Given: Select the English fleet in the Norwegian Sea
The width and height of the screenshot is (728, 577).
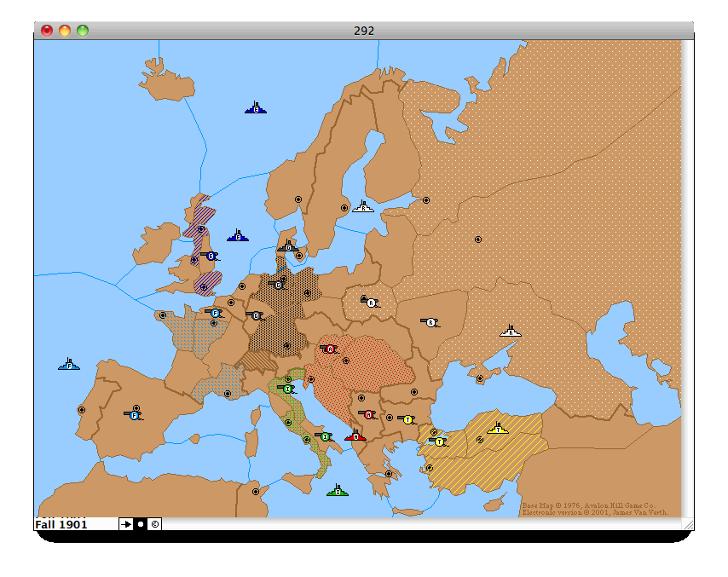Looking at the screenshot, I should pyautogui.click(x=256, y=107).
